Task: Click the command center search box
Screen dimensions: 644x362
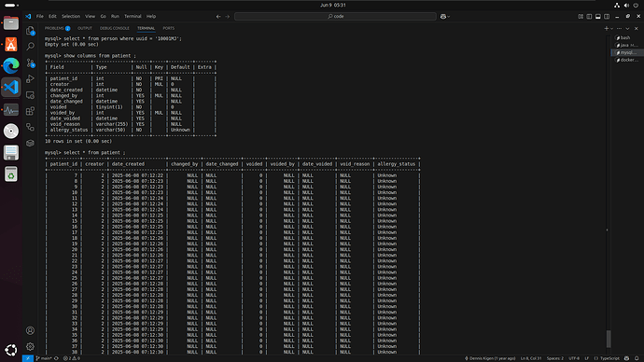Action: pyautogui.click(x=335, y=17)
